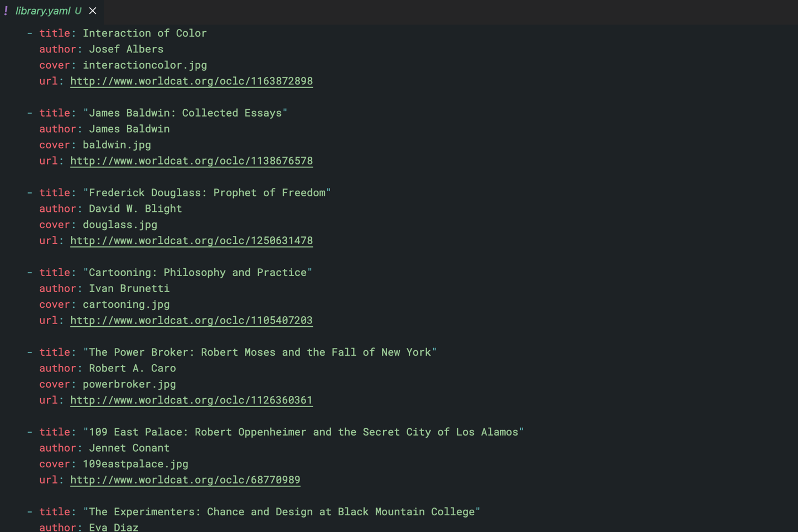The height and width of the screenshot is (532, 798).
Task: Place cursor on 'Interaction of Color' title
Action: tap(144, 33)
